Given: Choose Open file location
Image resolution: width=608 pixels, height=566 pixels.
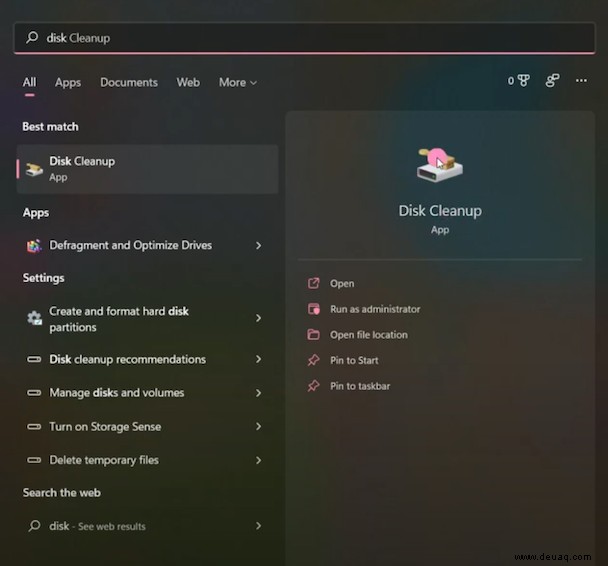Looking at the screenshot, I should tap(369, 335).
